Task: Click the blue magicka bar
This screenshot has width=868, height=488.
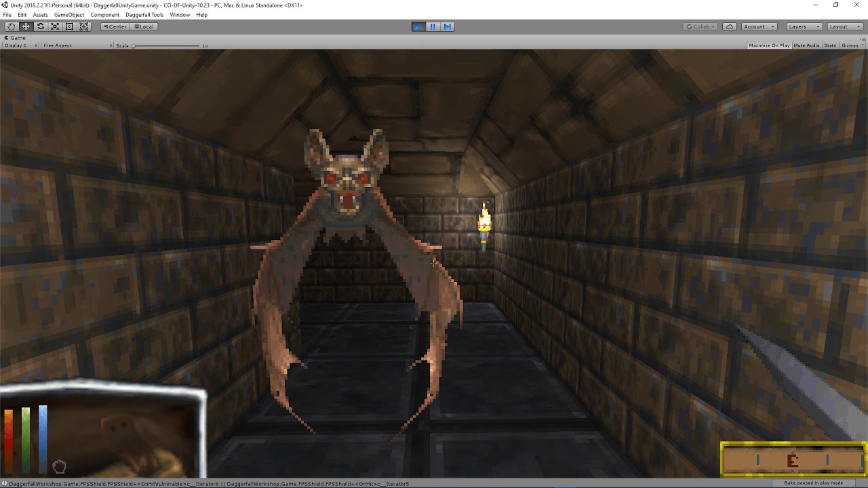Action: [x=43, y=438]
